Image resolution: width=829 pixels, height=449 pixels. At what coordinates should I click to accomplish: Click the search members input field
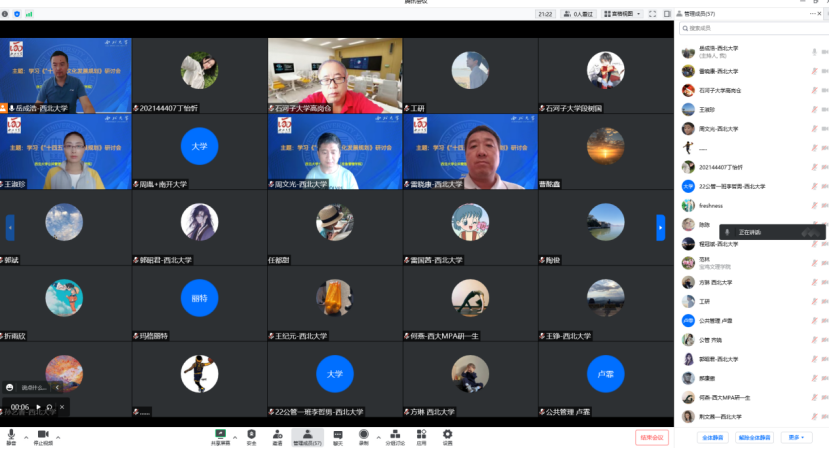pyautogui.click(x=750, y=29)
